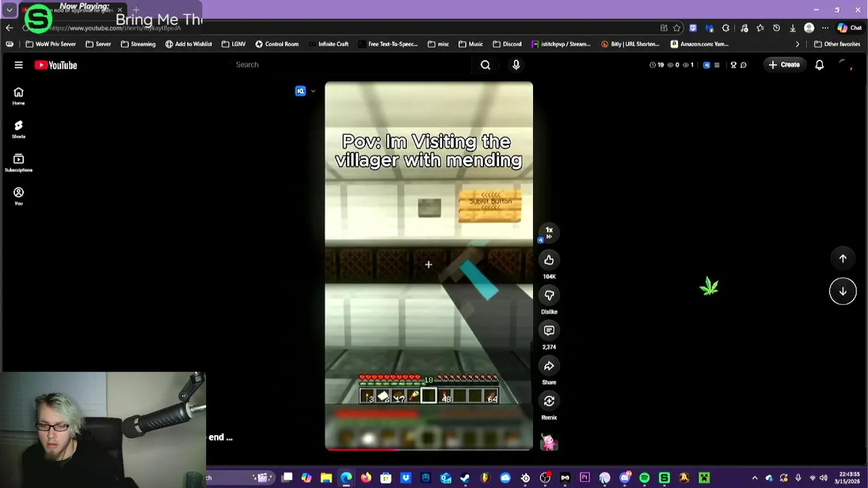Image resolution: width=868 pixels, height=488 pixels.
Task: Share the Short via Share icon
Action: (549, 366)
